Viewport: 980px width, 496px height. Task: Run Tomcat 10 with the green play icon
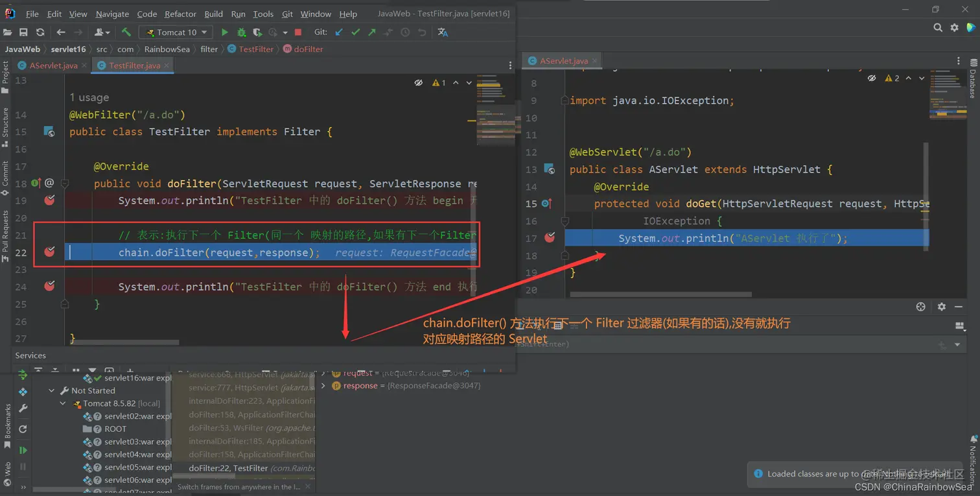click(225, 32)
